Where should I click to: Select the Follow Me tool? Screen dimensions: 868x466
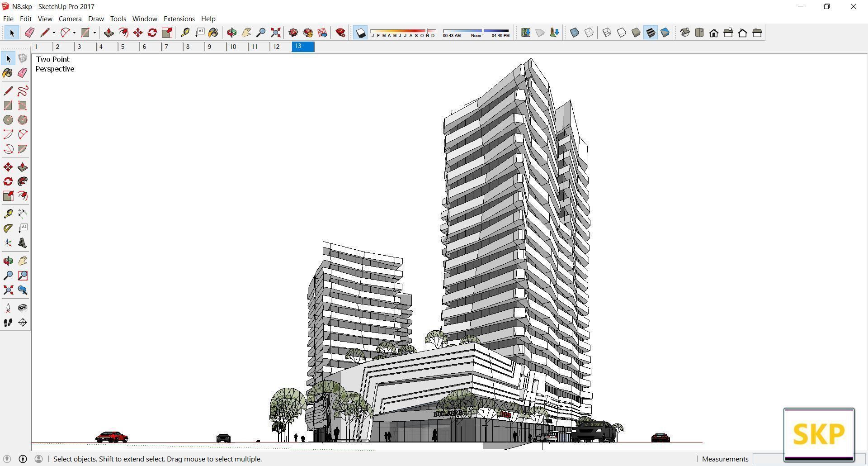click(x=23, y=181)
